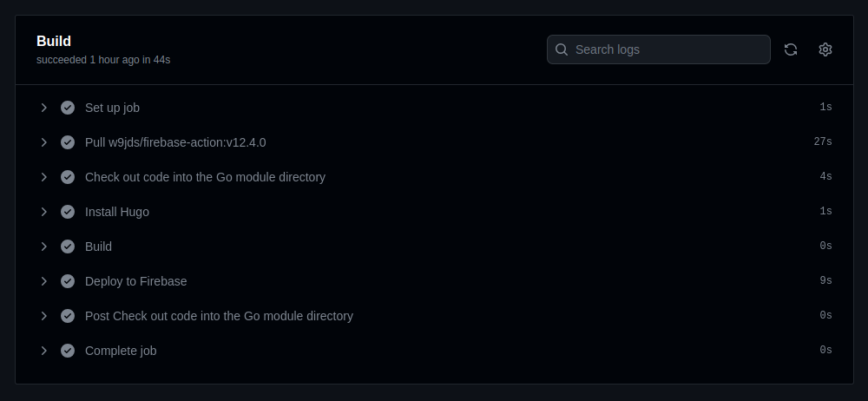Screen dimensions: 868x401
Task: Select the Build step row label
Action: point(98,247)
